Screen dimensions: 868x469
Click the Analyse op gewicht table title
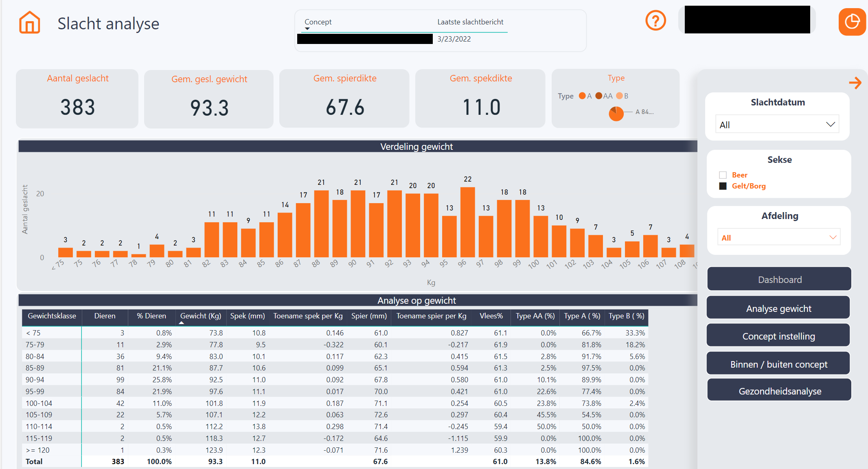(x=416, y=300)
